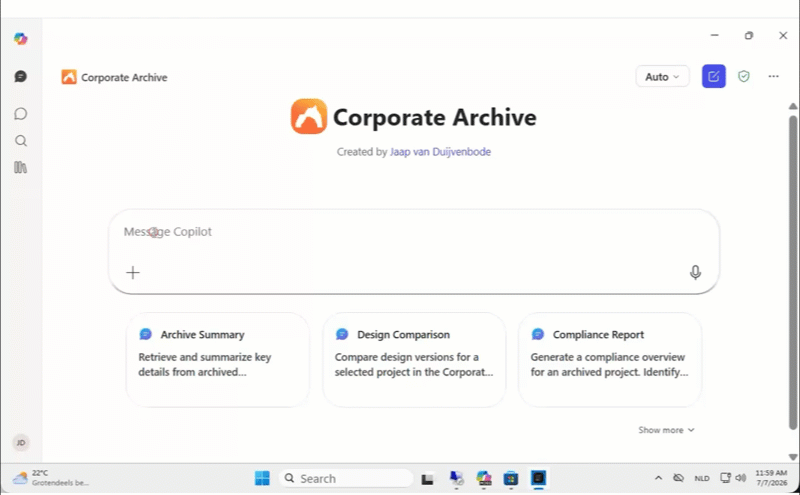Open the three-dot more options menu
This screenshot has width=800, height=495.
pyautogui.click(x=773, y=77)
